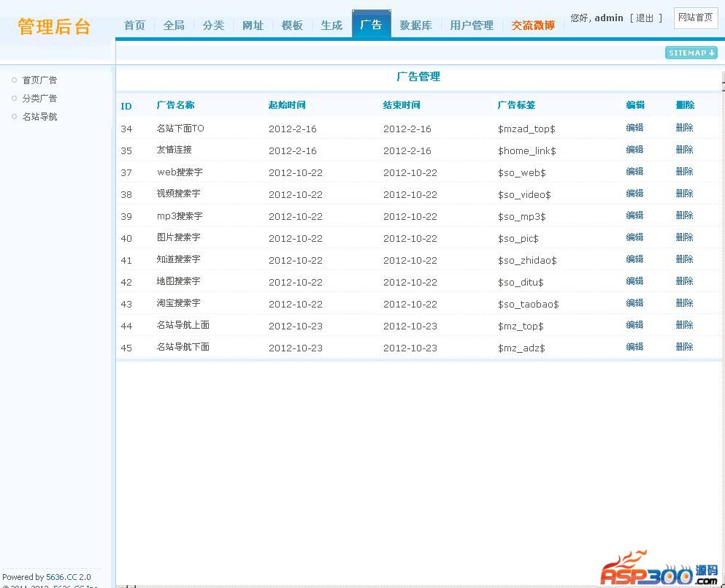Edit ad 44 名站导航上面
Screen dimensions: 725x588
coord(634,325)
